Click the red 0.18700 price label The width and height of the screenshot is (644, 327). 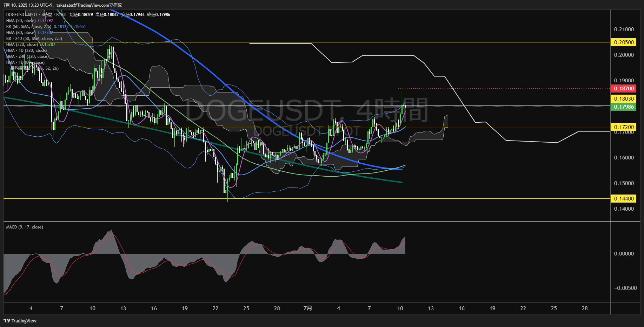tap(624, 89)
